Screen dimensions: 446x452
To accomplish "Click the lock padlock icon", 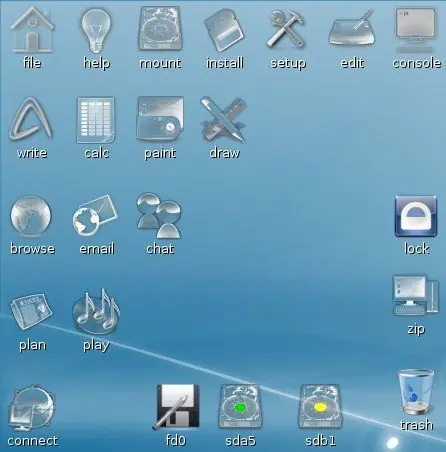I will pos(416,217).
